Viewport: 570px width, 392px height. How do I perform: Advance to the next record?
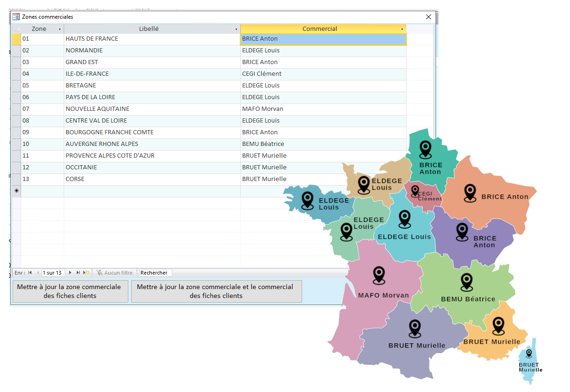point(70,272)
